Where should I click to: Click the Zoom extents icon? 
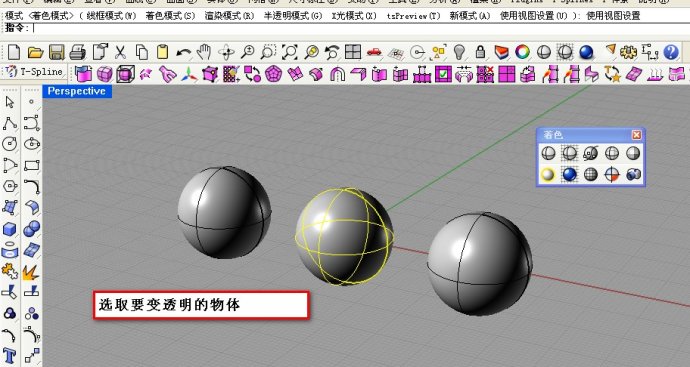(x=290, y=52)
